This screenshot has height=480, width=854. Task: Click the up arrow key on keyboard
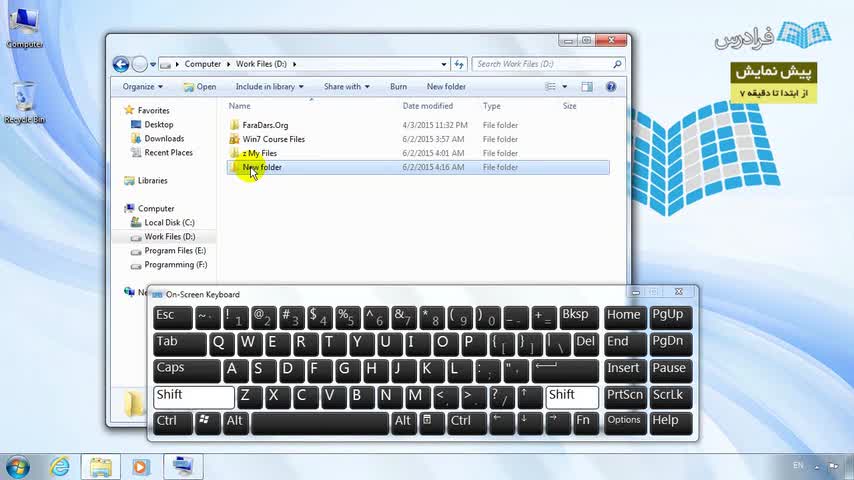click(530, 397)
